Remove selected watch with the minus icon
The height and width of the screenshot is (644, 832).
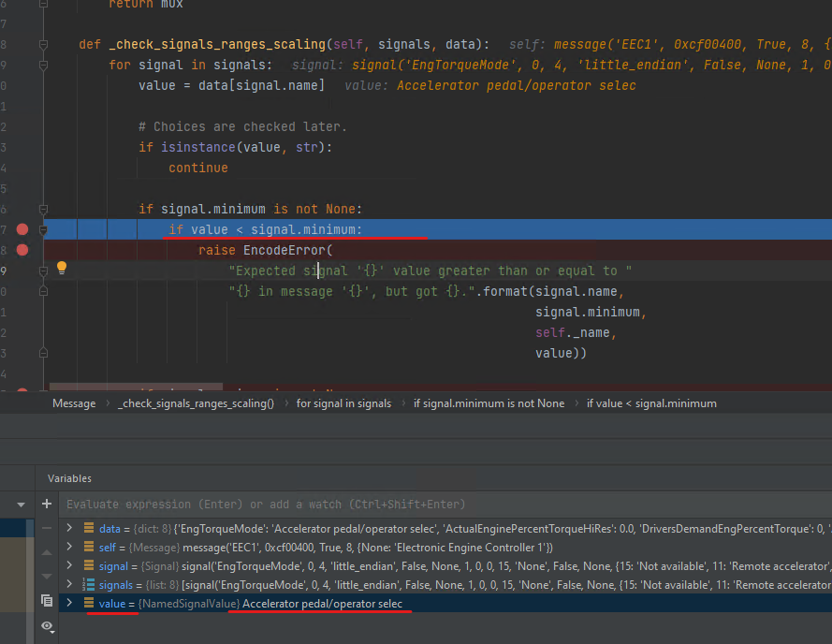[x=46, y=527]
